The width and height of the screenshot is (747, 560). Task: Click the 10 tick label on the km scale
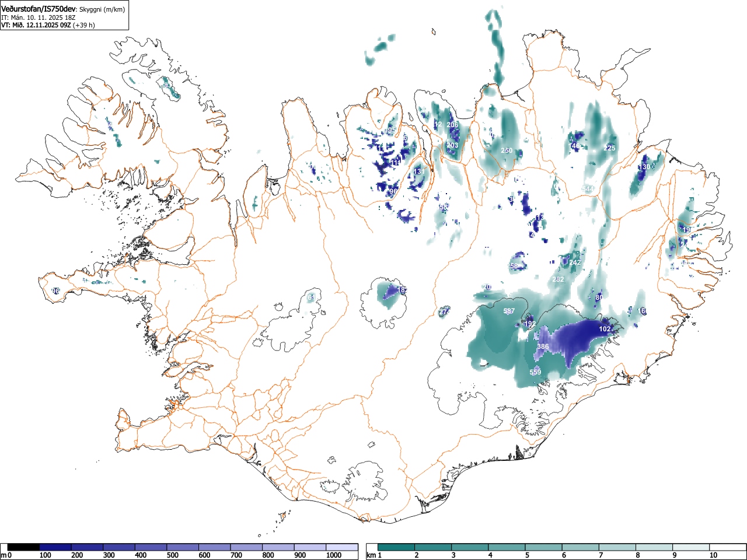tap(713, 555)
